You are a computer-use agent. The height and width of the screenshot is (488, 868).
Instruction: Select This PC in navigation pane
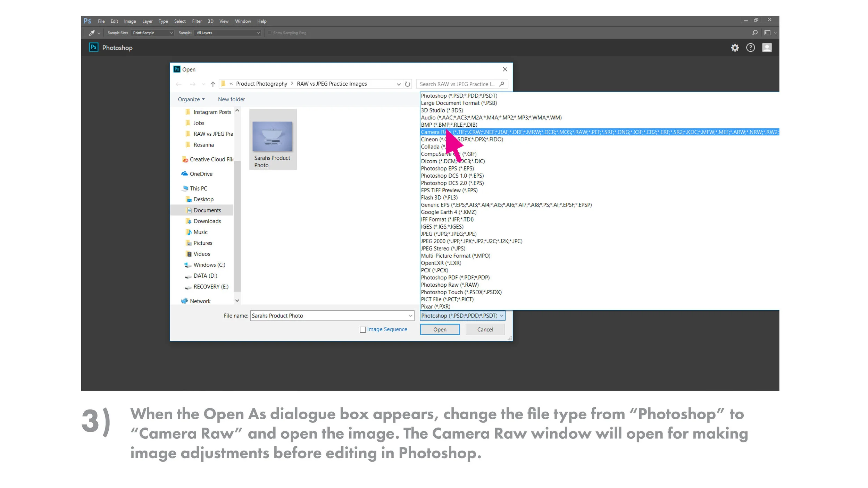194,188
